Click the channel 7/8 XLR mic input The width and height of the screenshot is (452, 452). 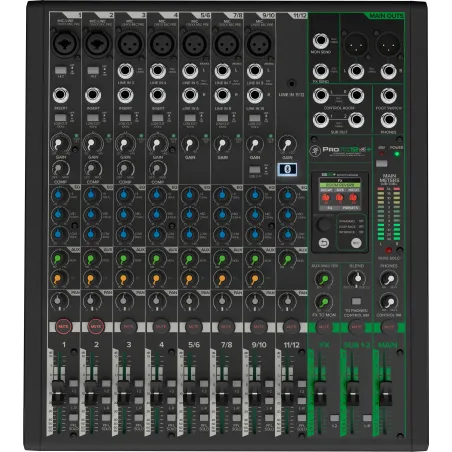click(227, 44)
